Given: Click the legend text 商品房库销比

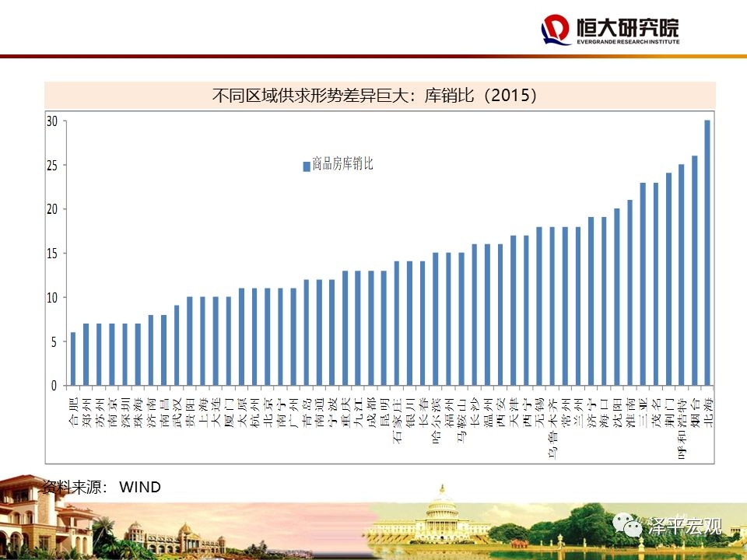Looking at the screenshot, I should [342, 164].
